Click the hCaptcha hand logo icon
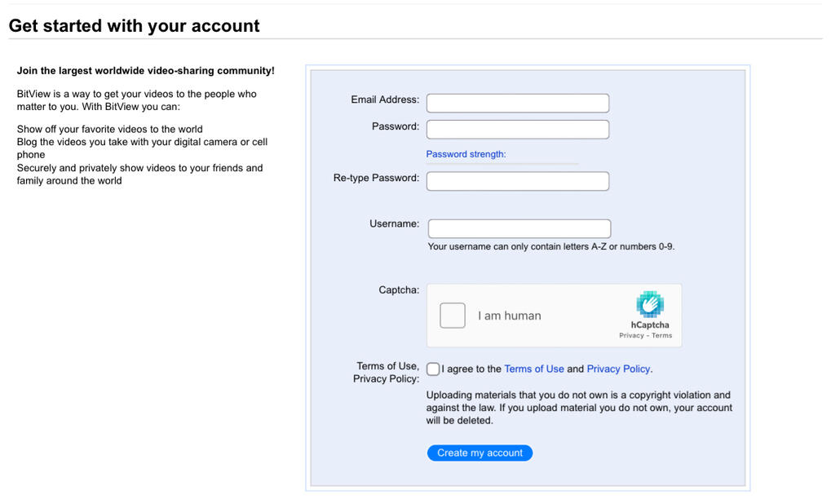Viewport: 831px width, 504px height. [650, 303]
